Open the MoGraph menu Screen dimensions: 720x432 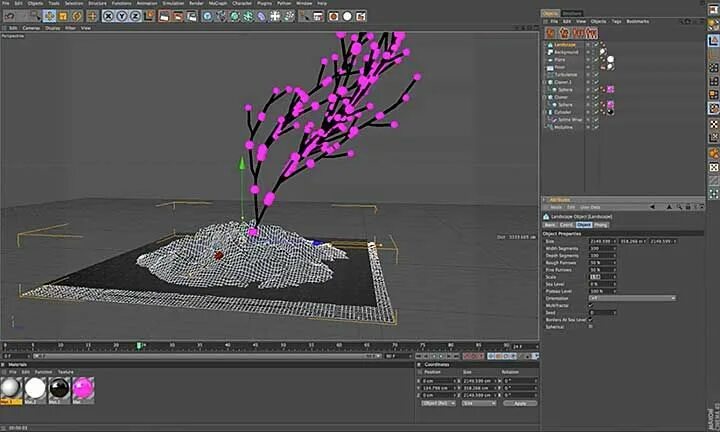pos(218,3)
